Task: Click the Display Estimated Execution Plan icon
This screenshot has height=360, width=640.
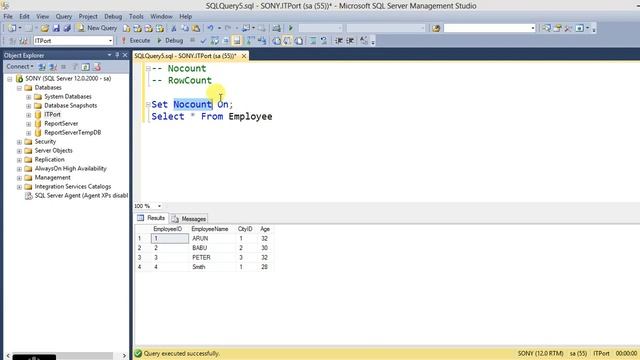Action: pyautogui.click(x=214, y=40)
